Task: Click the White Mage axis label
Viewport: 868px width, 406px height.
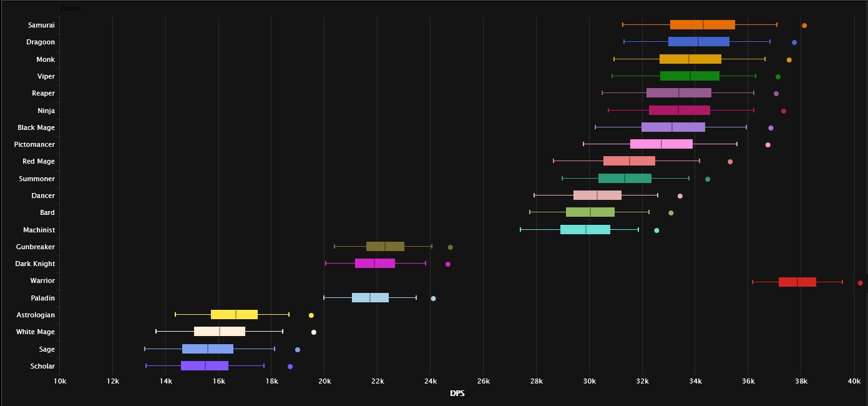Action: click(x=36, y=332)
